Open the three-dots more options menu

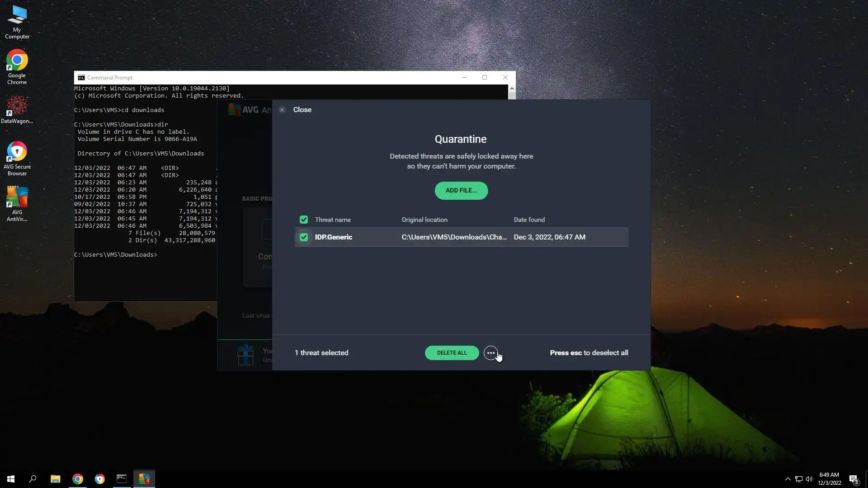pos(491,353)
